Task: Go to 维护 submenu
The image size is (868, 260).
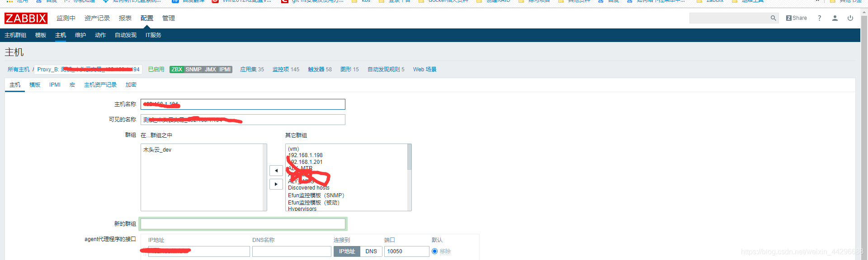Action: point(80,35)
